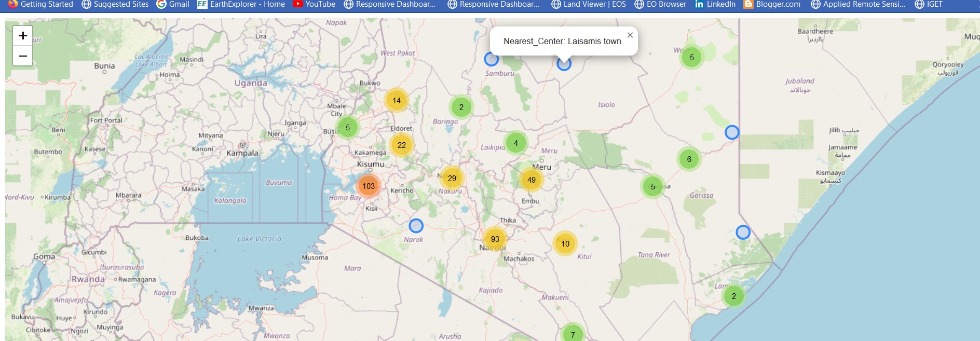Click the yellow cluster marker labeled 14

coord(397,101)
